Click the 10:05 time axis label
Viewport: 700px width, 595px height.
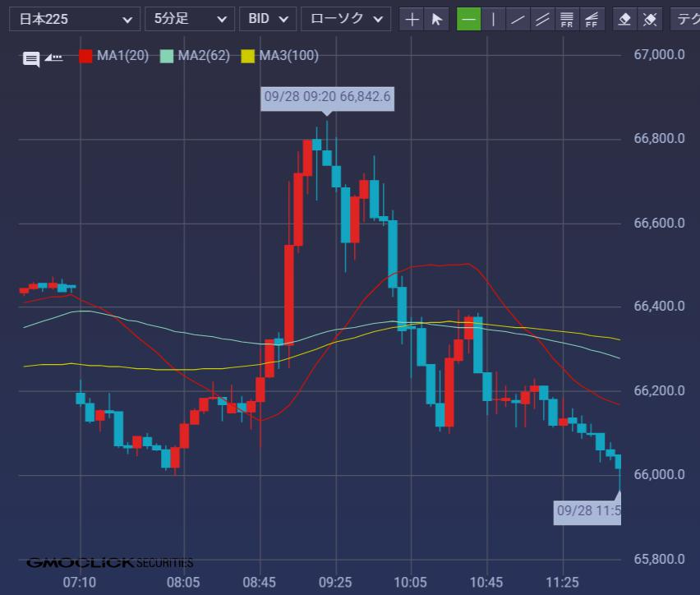(x=410, y=583)
